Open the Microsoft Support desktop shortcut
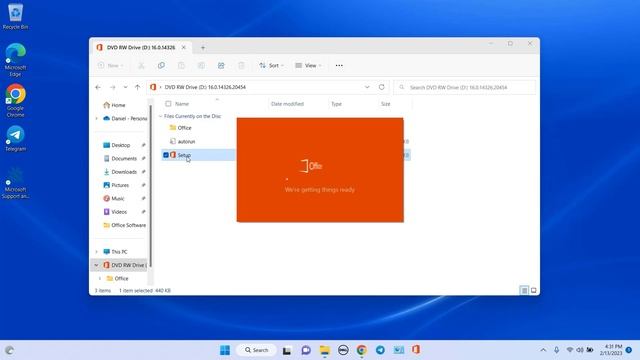This screenshot has width=640, height=360. [x=15, y=183]
